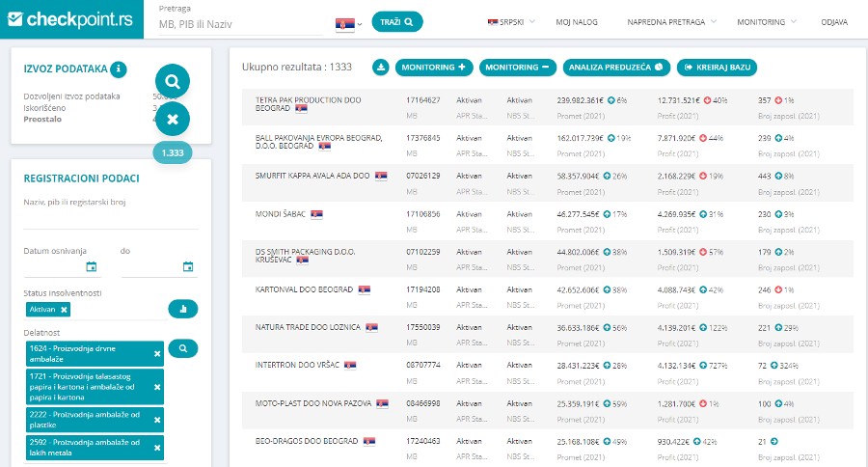Open MONDI ŠABAC company row
868x467 pixels.
pos(280,214)
